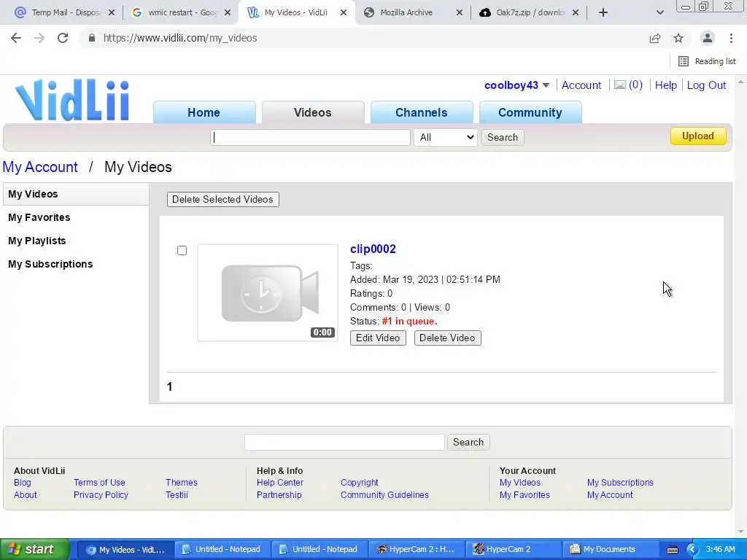Close the Mozilla Archive tab
Screen dimensions: 747x560
click(x=460, y=13)
